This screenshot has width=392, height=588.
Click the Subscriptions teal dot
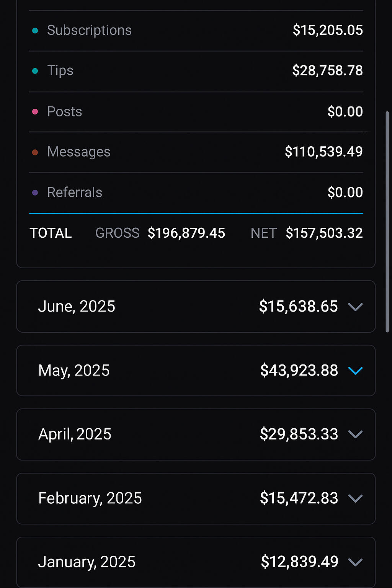[35, 31]
